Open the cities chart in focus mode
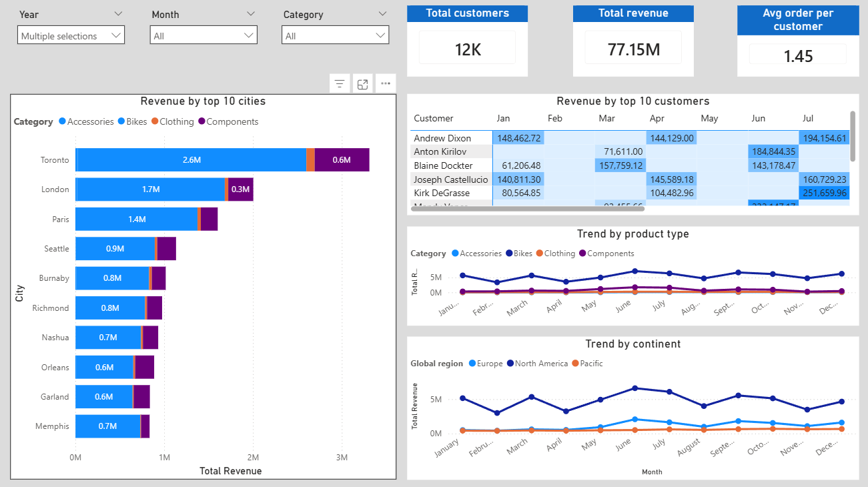868x487 pixels. coord(362,83)
